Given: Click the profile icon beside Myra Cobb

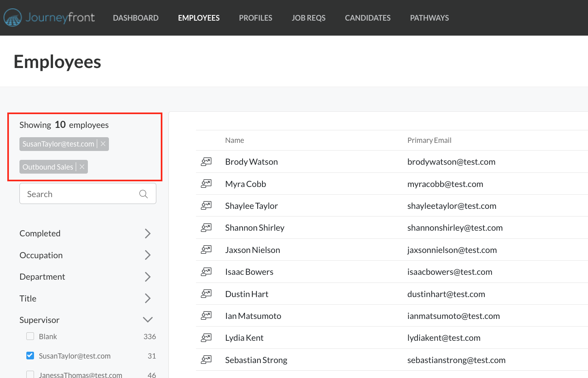Looking at the screenshot, I should 207,183.
